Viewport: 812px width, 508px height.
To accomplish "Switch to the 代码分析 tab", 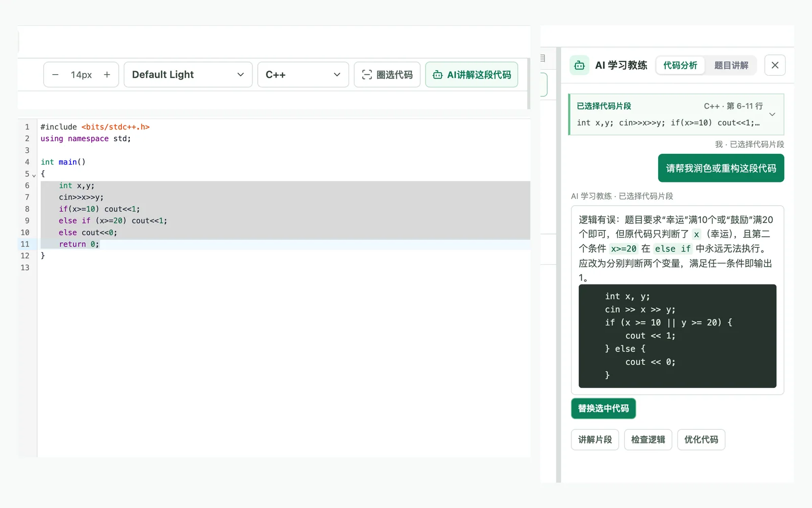I will (x=680, y=65).
